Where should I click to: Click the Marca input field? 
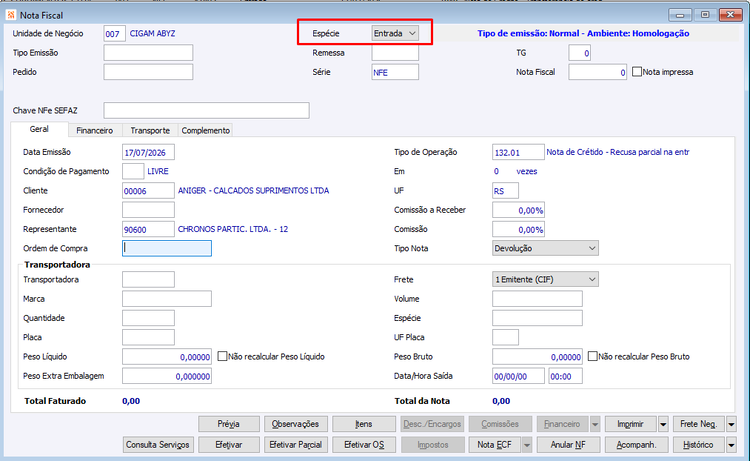pyautogui.click(x=167, y=298)
